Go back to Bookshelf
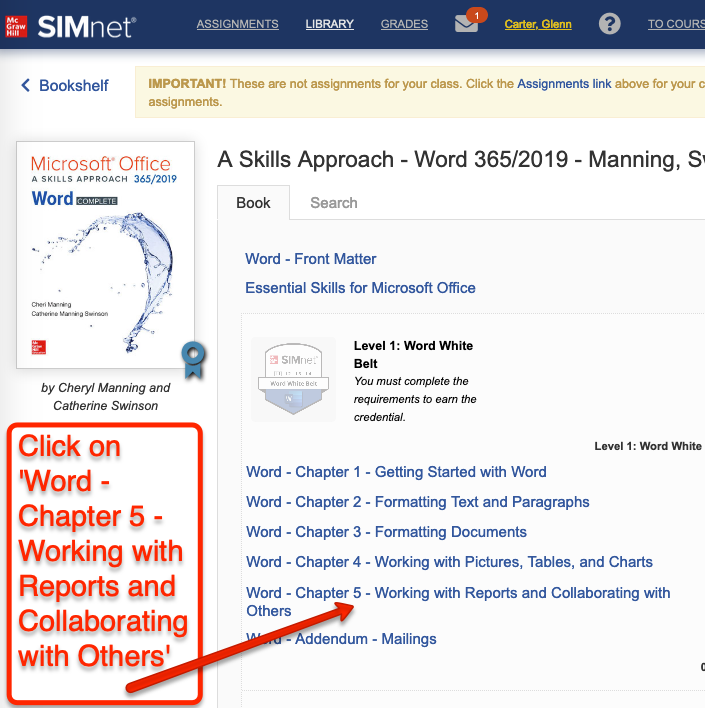Image resolution: width=705 pixels, height=708 pixels. click(65, 85)
